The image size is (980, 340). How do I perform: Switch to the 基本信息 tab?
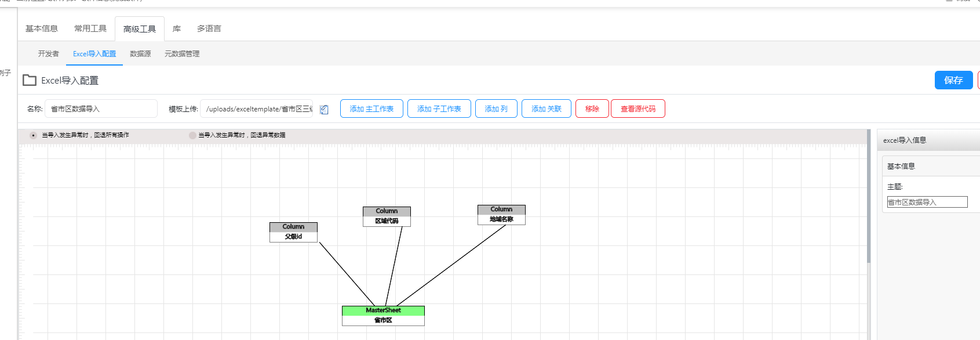tap(42, 28)
